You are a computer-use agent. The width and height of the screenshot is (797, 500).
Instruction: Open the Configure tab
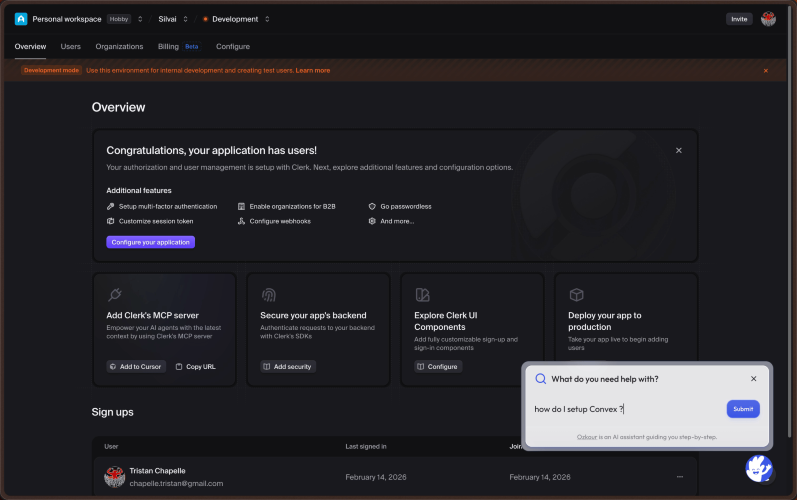[233, 46]
